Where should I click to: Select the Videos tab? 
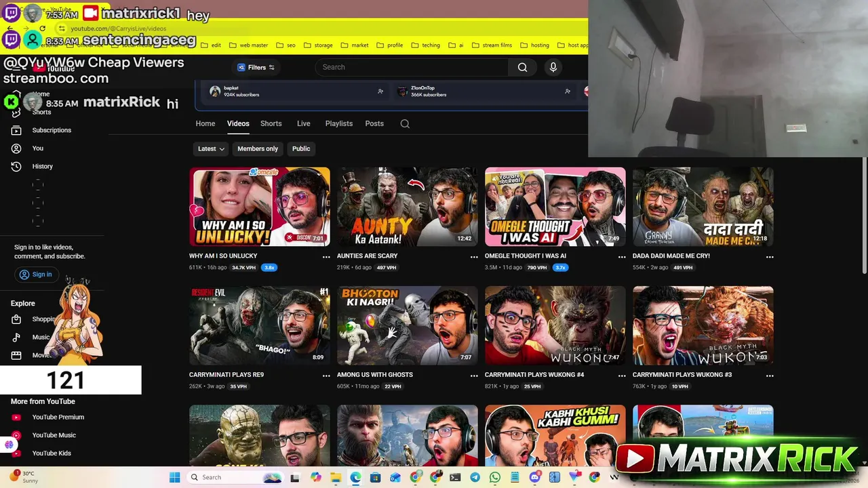point(238,123)
